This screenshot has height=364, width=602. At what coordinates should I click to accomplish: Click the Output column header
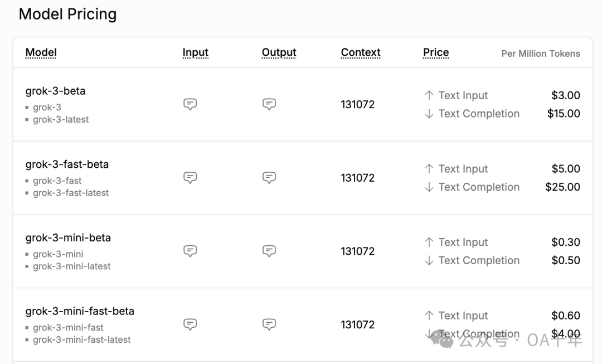279,53
